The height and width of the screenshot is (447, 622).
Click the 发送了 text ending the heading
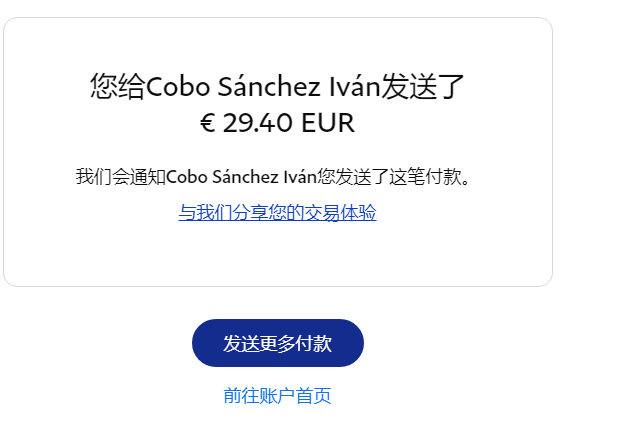pos(423,86)
